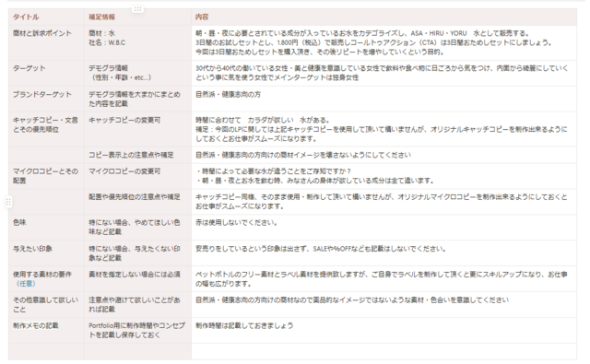The width and height of the screenshot is (590, 364).
Task: Open the cell about 商材イメージを壊さないようにしてください
Action: pyautogui.click(x=383, y=155)
